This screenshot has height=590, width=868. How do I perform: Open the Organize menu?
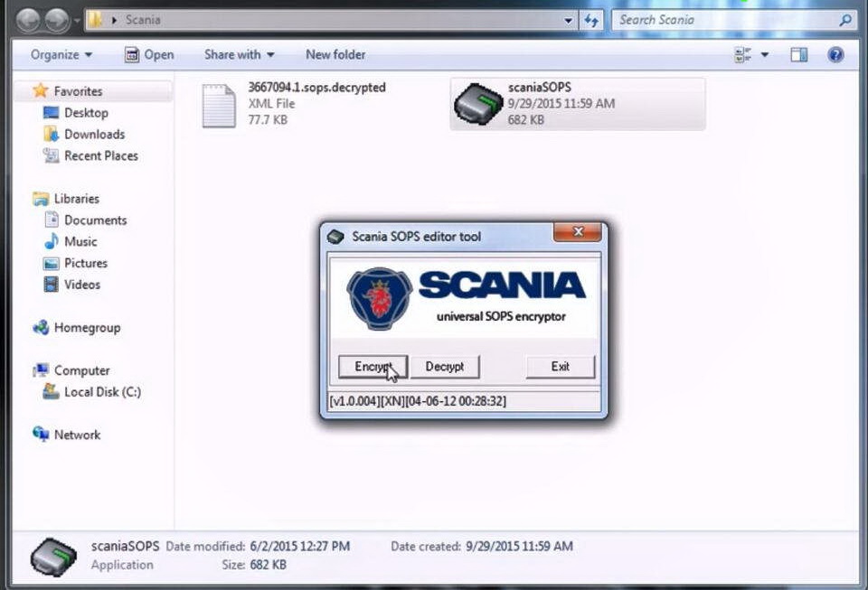tap(61, 55)
